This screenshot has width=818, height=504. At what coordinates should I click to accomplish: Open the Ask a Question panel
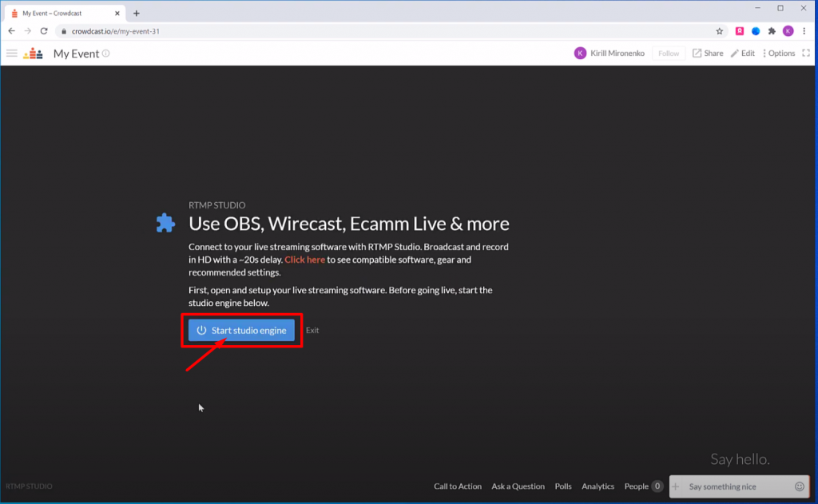(518, 486)
